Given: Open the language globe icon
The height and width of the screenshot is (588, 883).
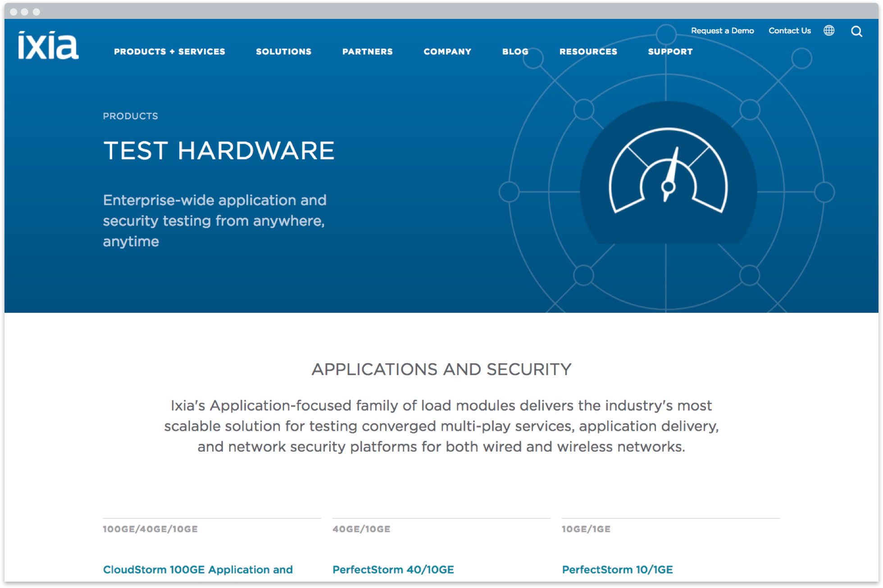Looking at the screenshot, I should (829, 31).
